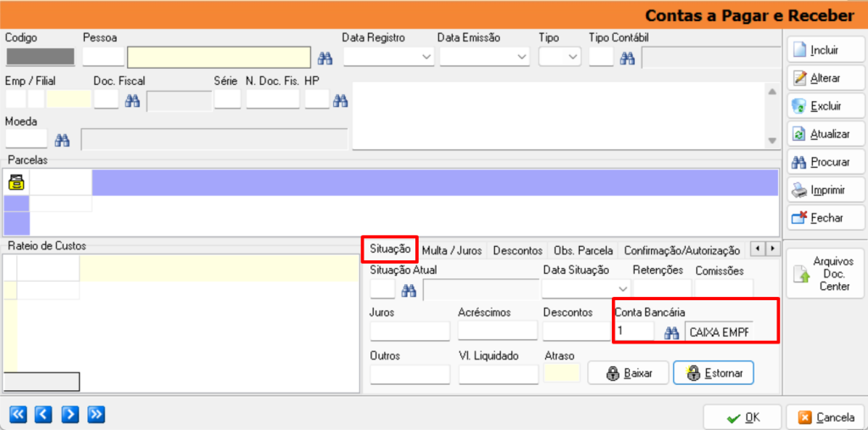Screen dimensions: 868x430
Task: Click Imprimir button
Action: (826, 190)
